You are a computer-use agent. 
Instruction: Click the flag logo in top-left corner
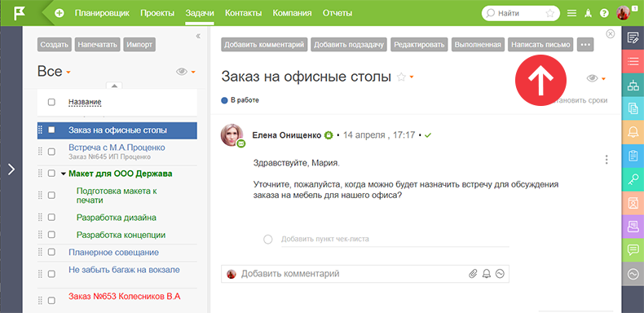click(19, 13)
